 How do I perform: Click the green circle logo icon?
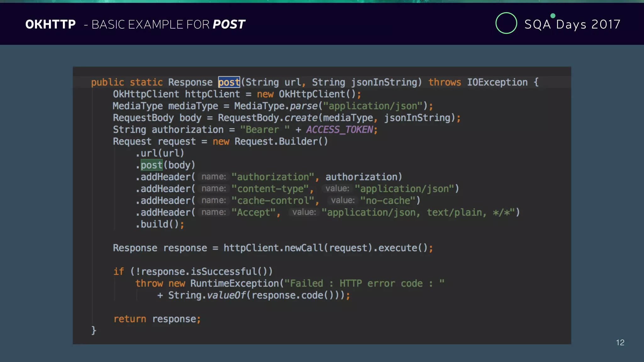[x=506, y=23]
